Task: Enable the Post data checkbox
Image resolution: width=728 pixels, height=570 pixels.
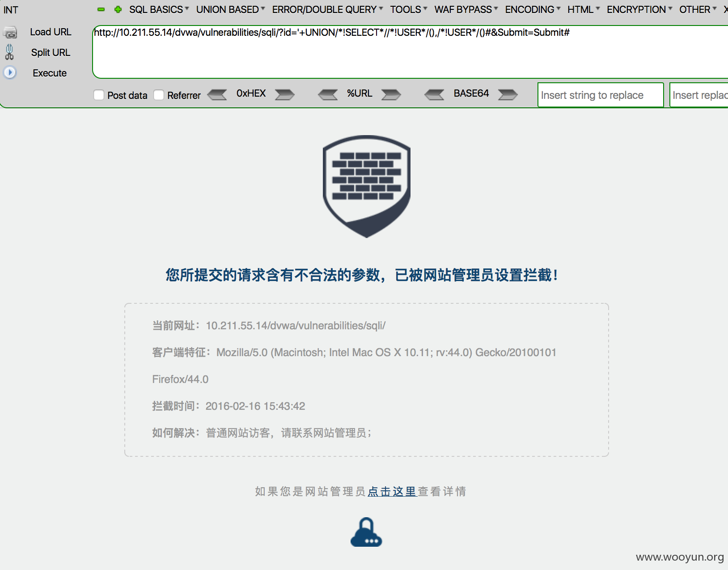Action: 99,95
